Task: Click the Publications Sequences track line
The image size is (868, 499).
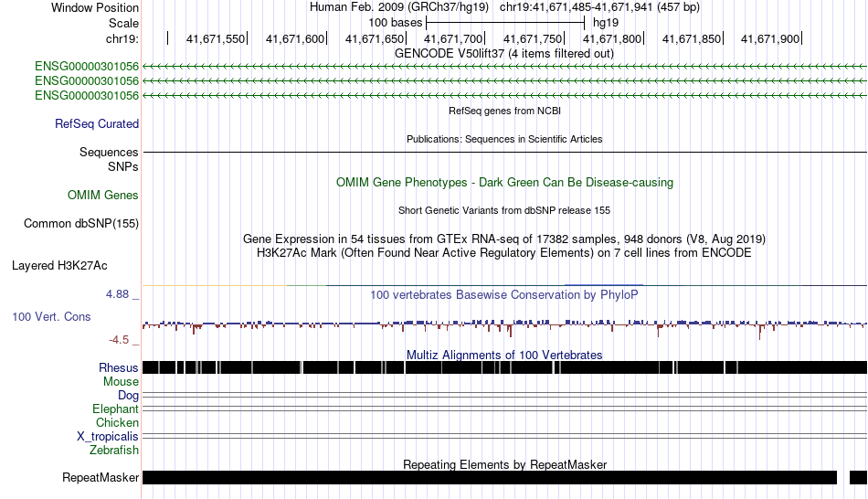Action: 504,152
